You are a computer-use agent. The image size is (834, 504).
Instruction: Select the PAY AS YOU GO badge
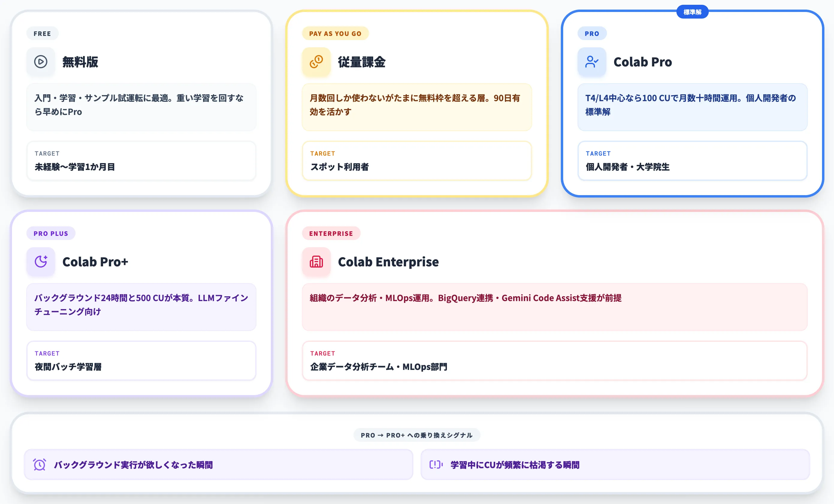coord(335,34)
